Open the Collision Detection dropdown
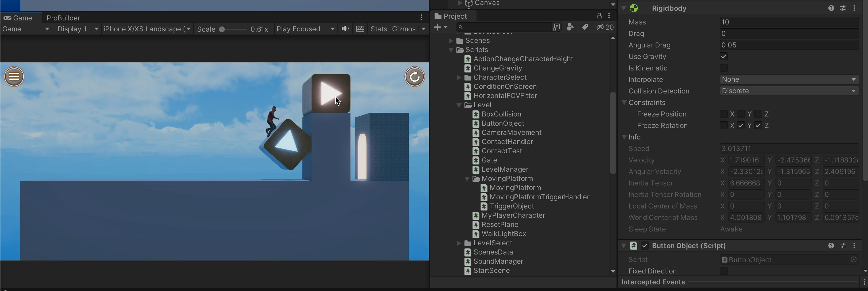The width and height of the screenshot is (868, 291). click(x=788, y=91)
